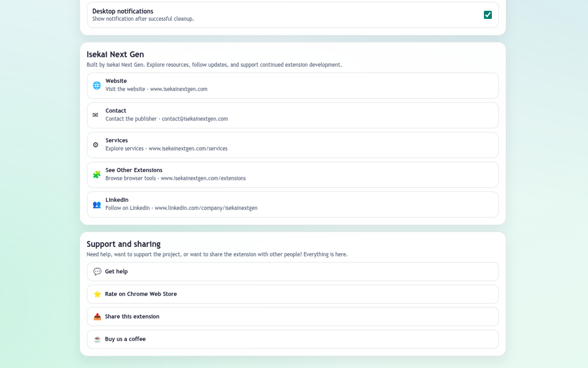Image resolution: width=588 pixels, height=368 pixels.
Task: Click the "Isekai Next Gen" section heading
Action: 115,54
